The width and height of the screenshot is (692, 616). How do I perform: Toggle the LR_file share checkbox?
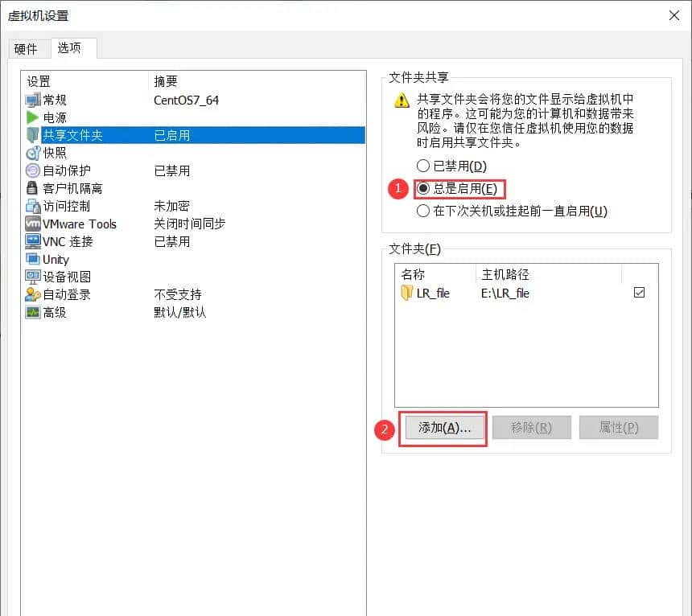click(x=640, y=294)
